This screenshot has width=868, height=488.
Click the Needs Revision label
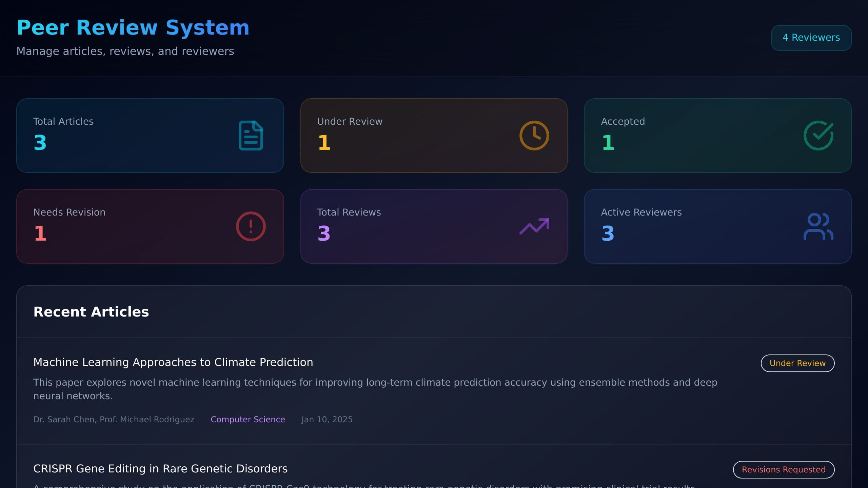pos(69,212)
